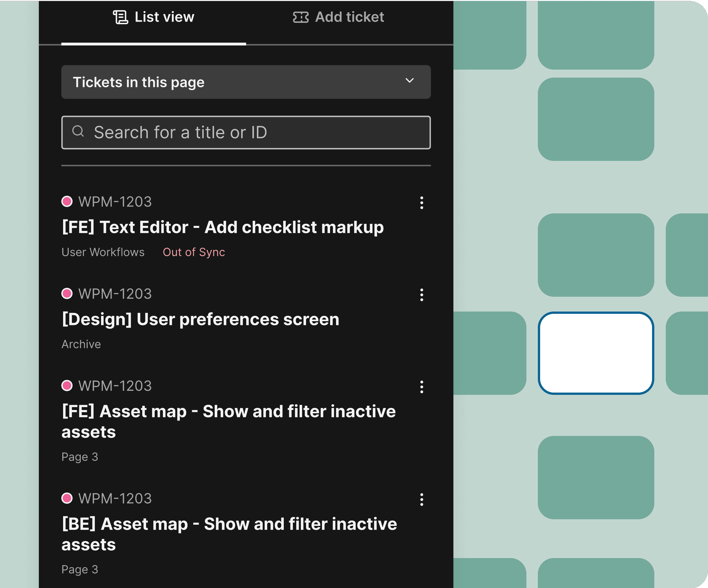Image resolution: width=708 pixels, height=588 pixels.
Task: Open the three-dot menu for the [FE] Asset map ticket
Action: pos(421,387)
